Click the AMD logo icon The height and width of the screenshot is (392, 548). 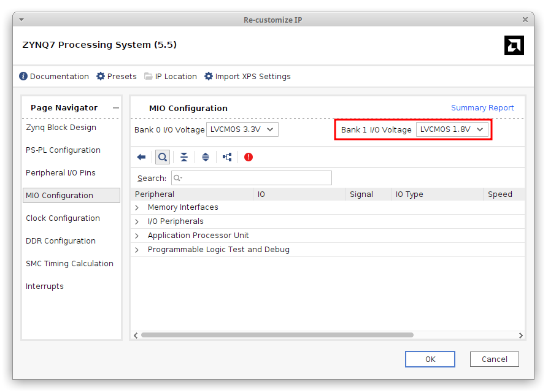coord(514,45)
